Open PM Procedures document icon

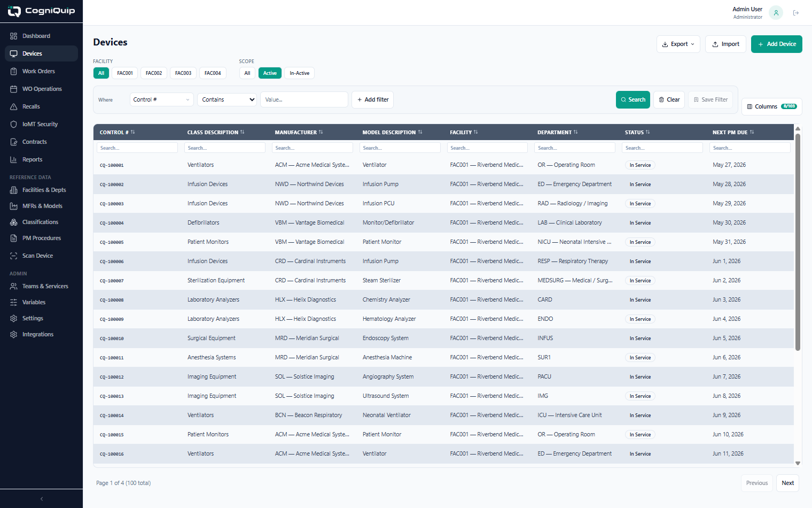pos(14,238)
